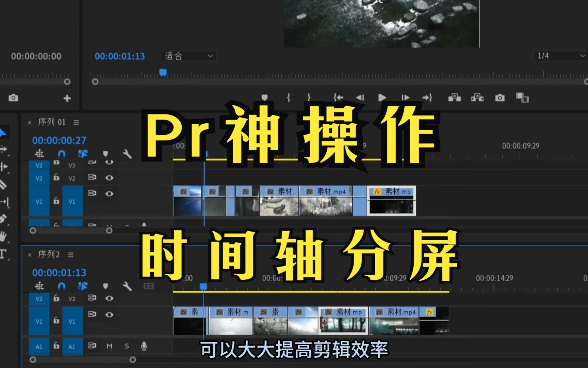Click the Extract button icon
The height and width of the screenshot is (368, 588).
(x=477, y=98)
